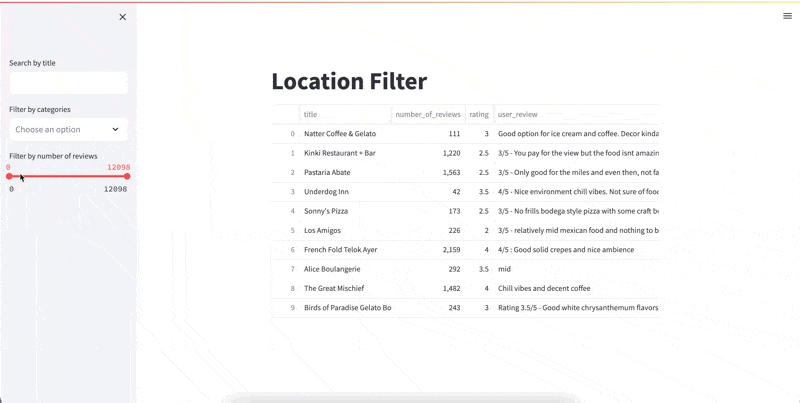The width and height of the screenshot is (800, 403).
Task: Click the Search by title input field
Action: 68,83
